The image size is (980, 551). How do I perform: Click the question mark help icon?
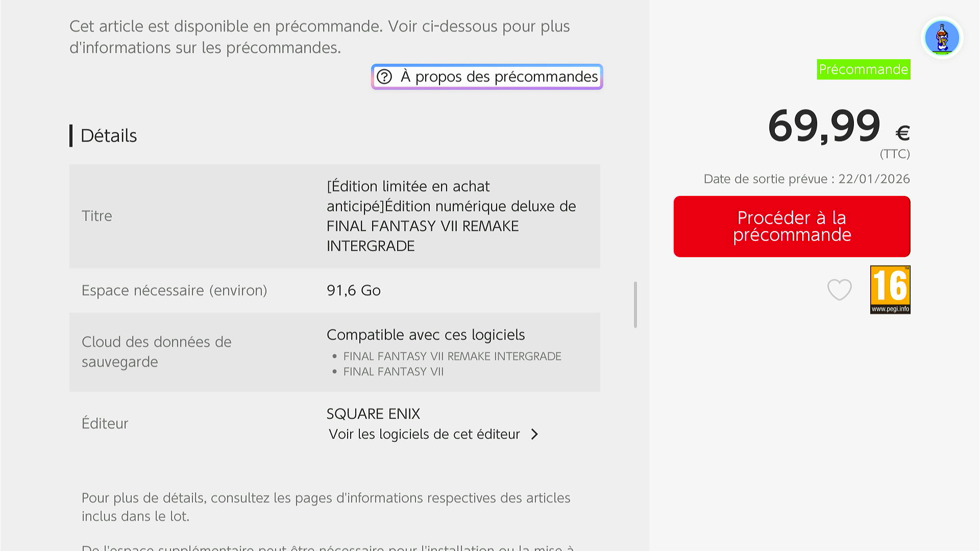point(384,77)
